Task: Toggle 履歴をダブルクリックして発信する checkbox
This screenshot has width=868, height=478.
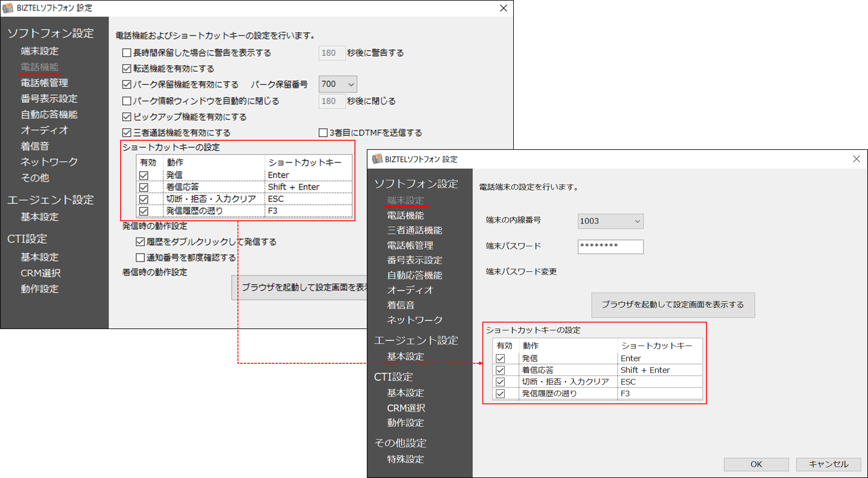Action: [x=140, y=242]
